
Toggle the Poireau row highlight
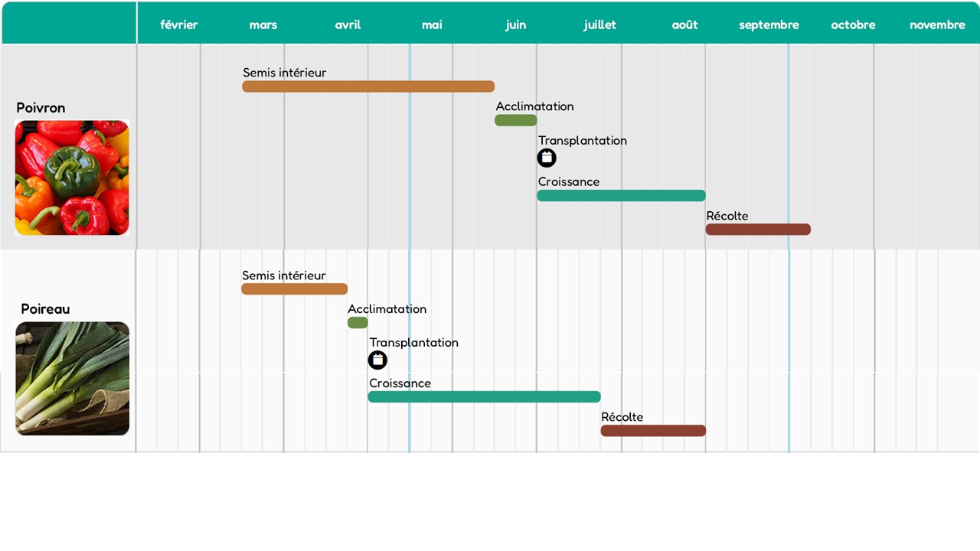pos(44,309)
